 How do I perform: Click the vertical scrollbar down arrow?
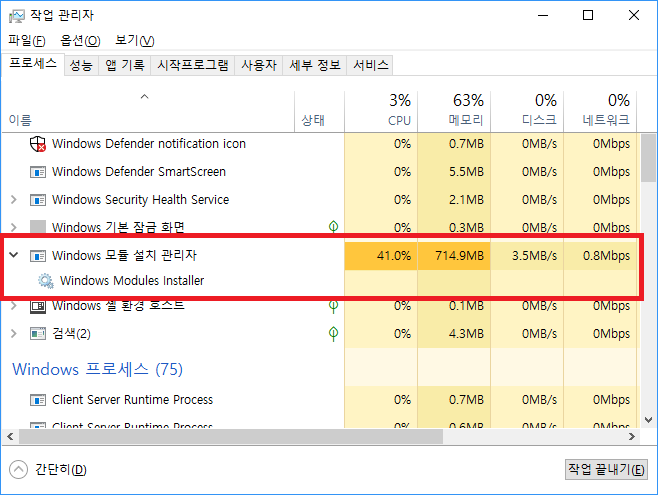649,420
